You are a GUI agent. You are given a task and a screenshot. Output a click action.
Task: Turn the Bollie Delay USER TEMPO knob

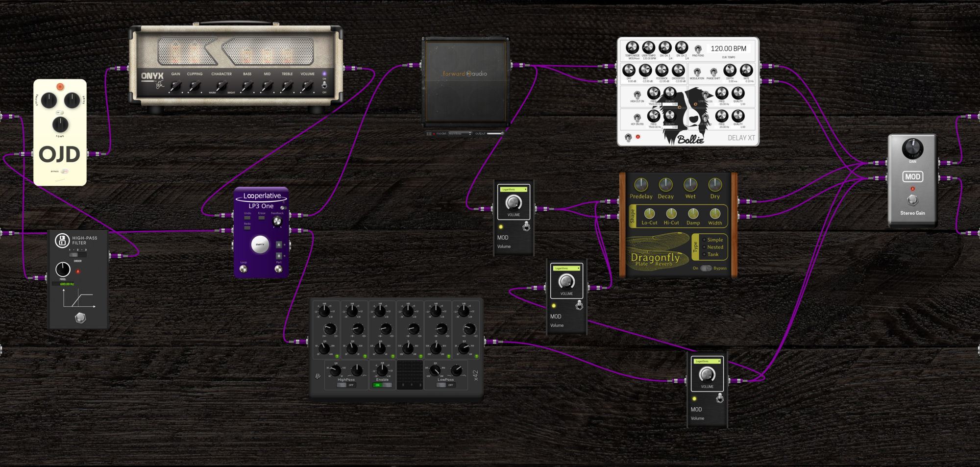pos(648,48)
